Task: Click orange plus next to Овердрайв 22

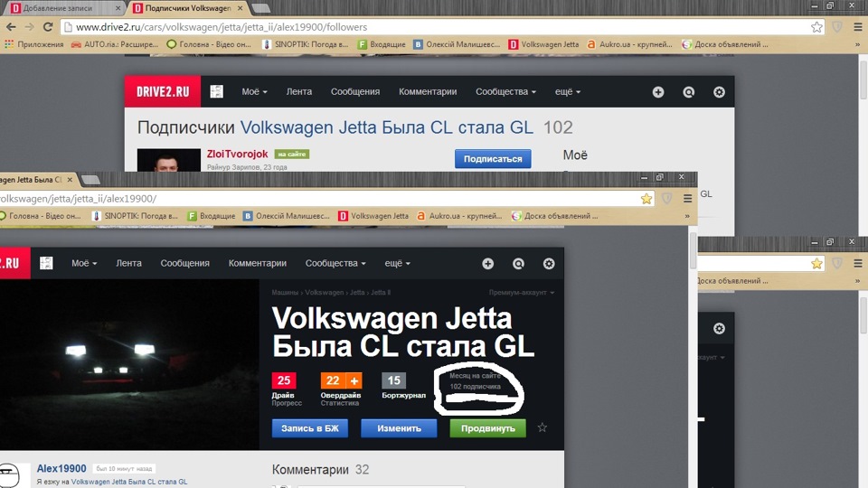Action: point(354,380)
